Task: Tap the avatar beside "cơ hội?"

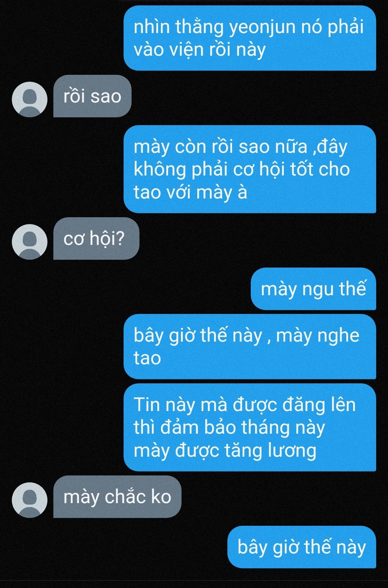Action: click(x=29, y=242)
